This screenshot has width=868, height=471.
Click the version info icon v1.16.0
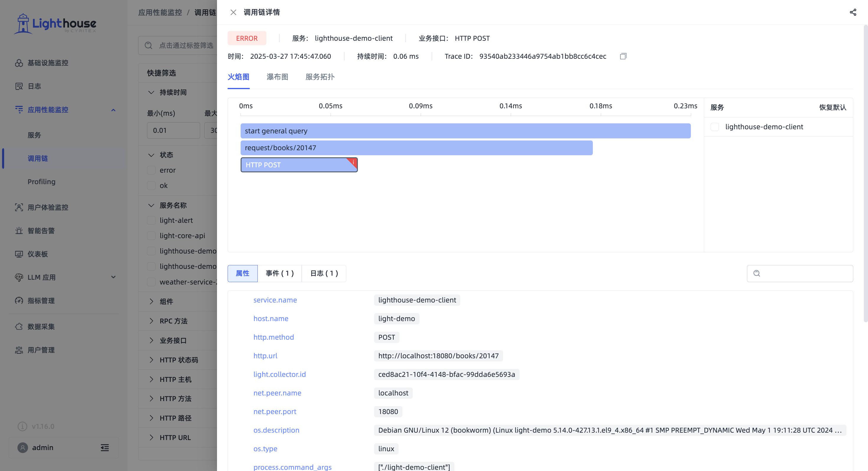[22, 426]
